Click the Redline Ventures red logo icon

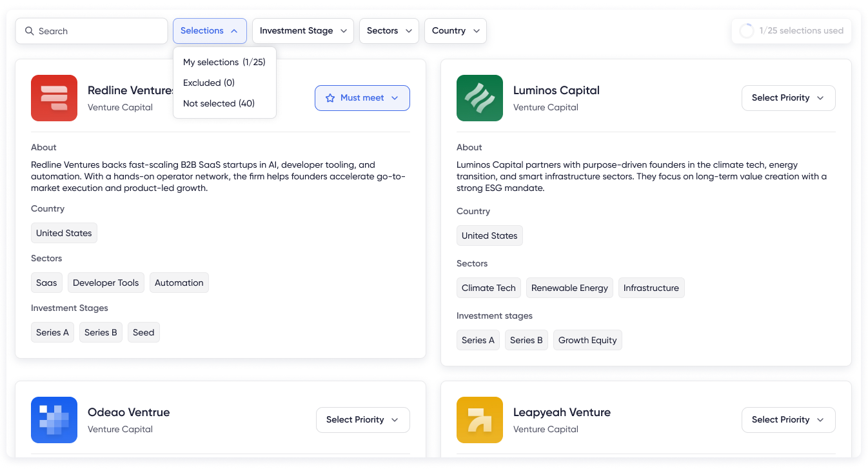click(x=54, y=98)
